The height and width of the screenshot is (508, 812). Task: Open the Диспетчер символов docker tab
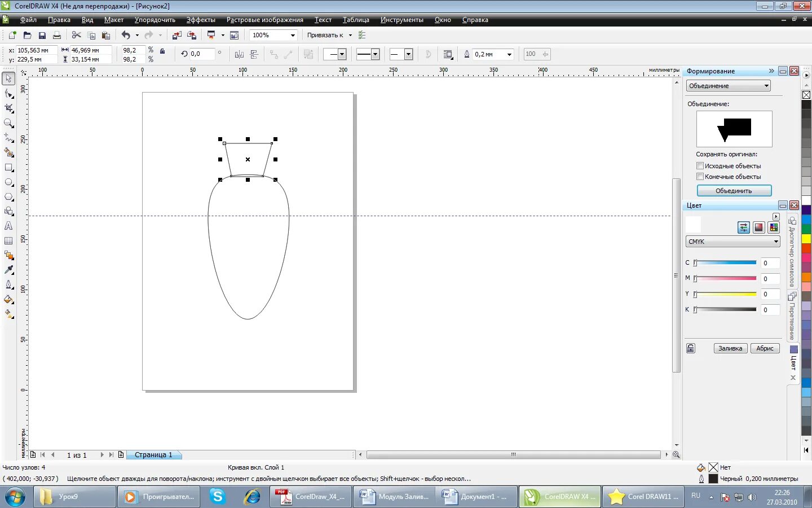[792, 251]
